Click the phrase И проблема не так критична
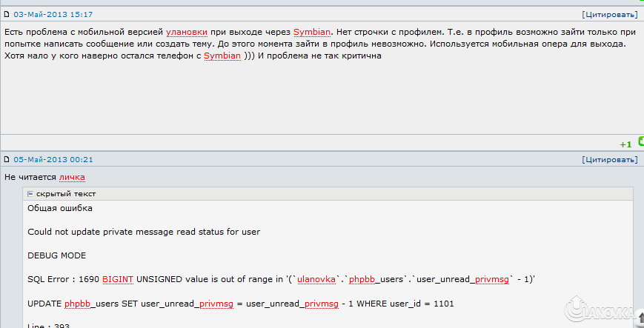This screenshot has width=644, height=328. point(319,56)
